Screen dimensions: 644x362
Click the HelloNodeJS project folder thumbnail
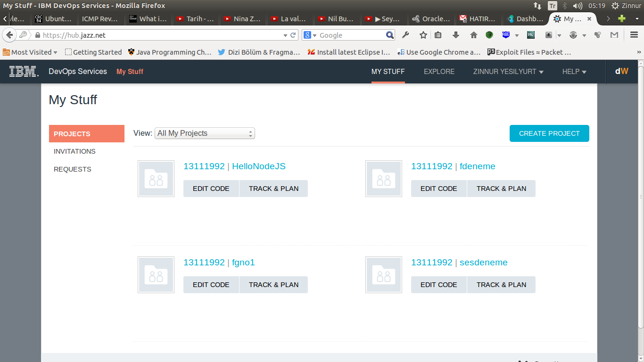[156, 179]
